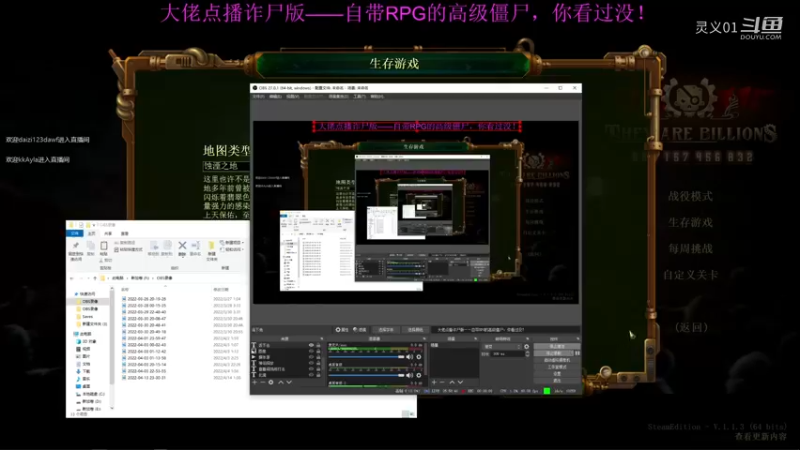Open New item dropdown in Explorer ribbon
This screenshot has height=450, width=800.
tap(232, 243)
